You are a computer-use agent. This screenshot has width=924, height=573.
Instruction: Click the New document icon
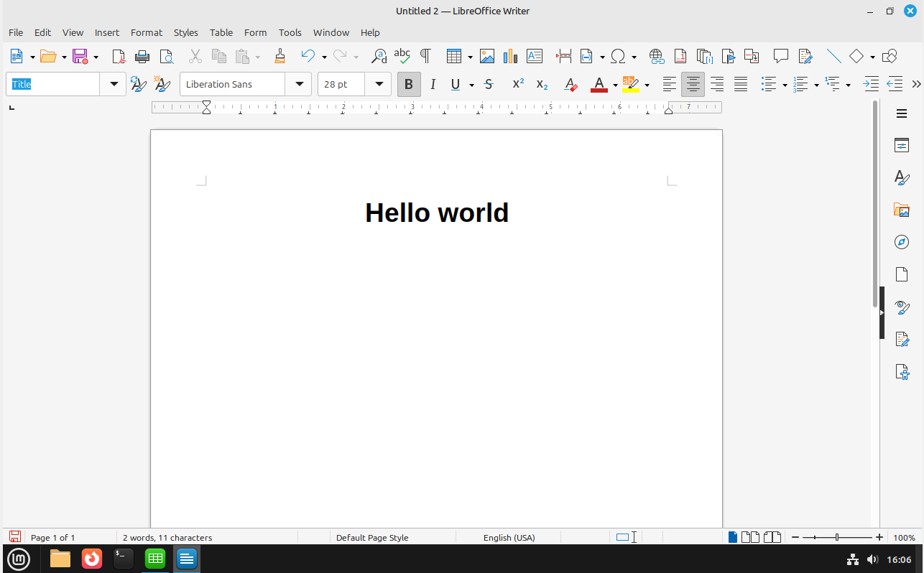pos(17,56)
